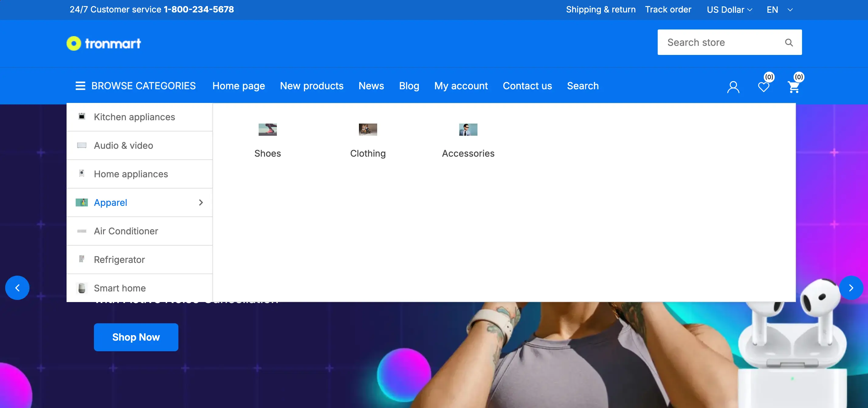Open the Shoes subcategory thumbnail
Viewport: 868px width, 408px height.
tap(267, 130)
